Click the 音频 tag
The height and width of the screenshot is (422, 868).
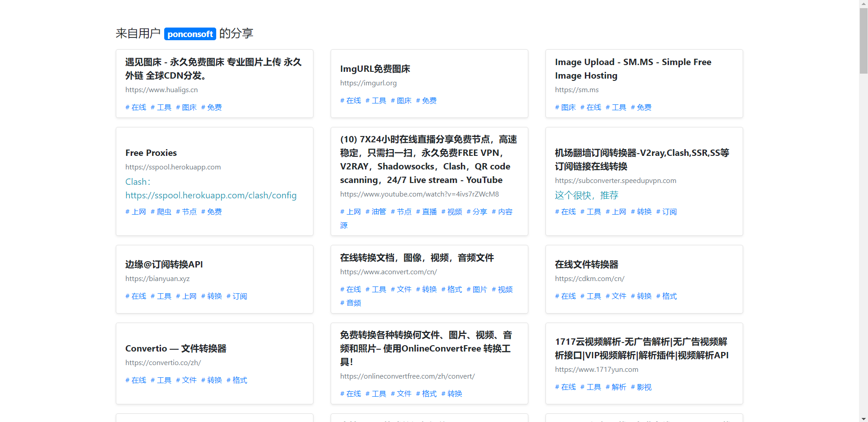(x=351, y=303)
